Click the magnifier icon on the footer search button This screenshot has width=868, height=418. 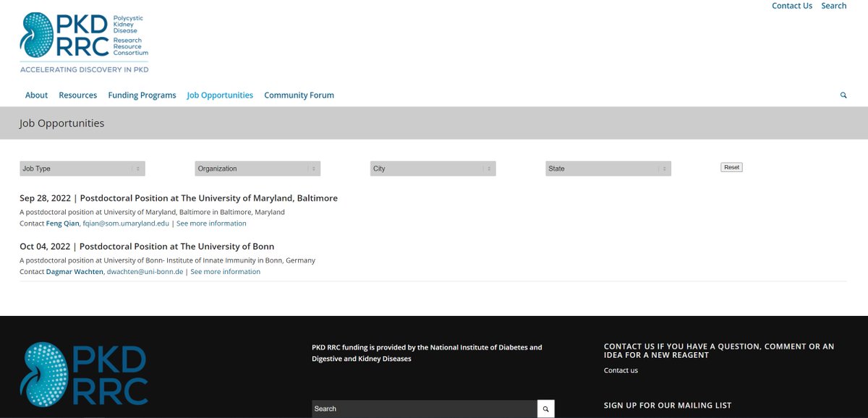(545, 408)
